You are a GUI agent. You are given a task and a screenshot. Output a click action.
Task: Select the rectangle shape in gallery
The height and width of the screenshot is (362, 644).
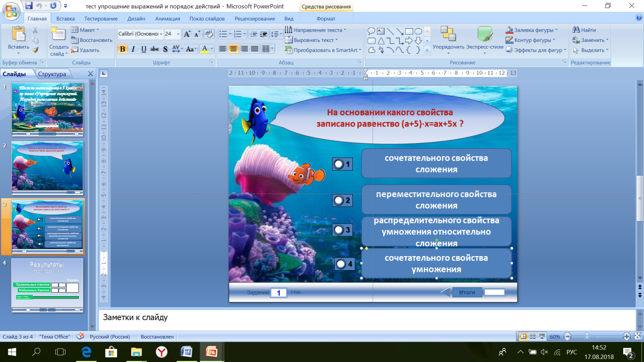409,31
